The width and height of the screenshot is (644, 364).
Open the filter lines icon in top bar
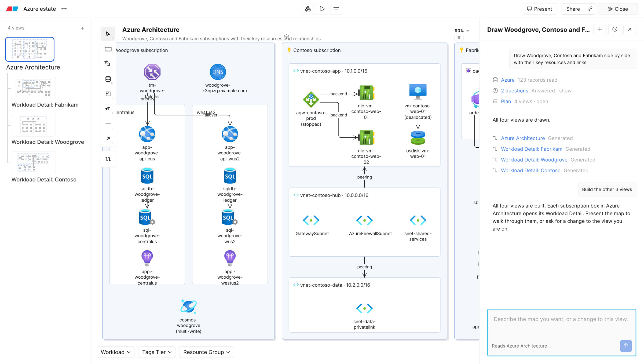pos(336,9)
